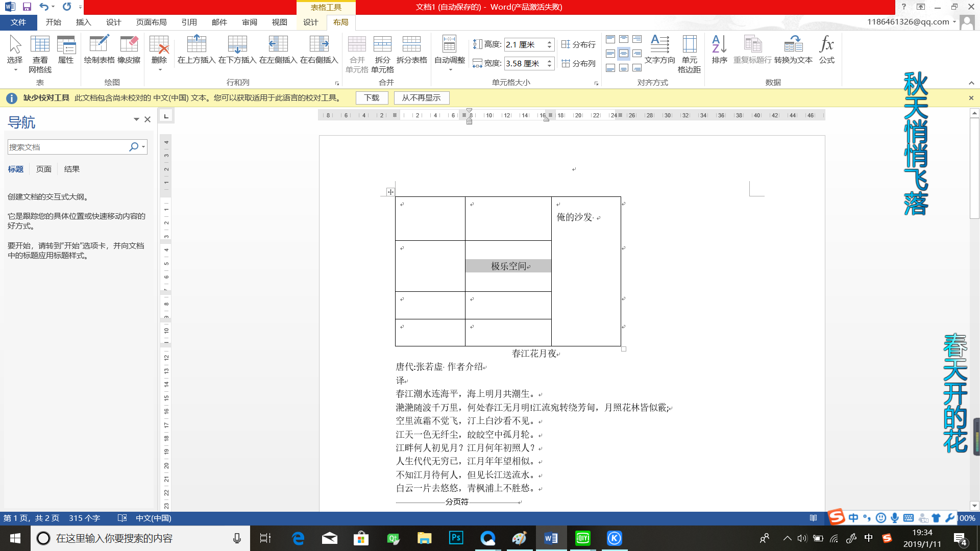Viewport: 980px width, 551px height.
Task: Select Align Top Left option
Action: click(610, 39)
